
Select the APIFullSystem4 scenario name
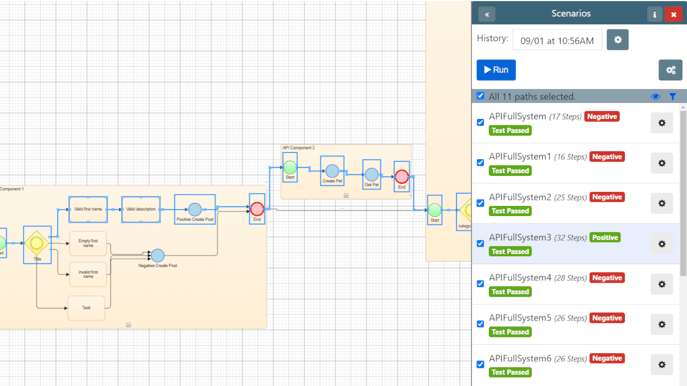click(x=520, y=278)
